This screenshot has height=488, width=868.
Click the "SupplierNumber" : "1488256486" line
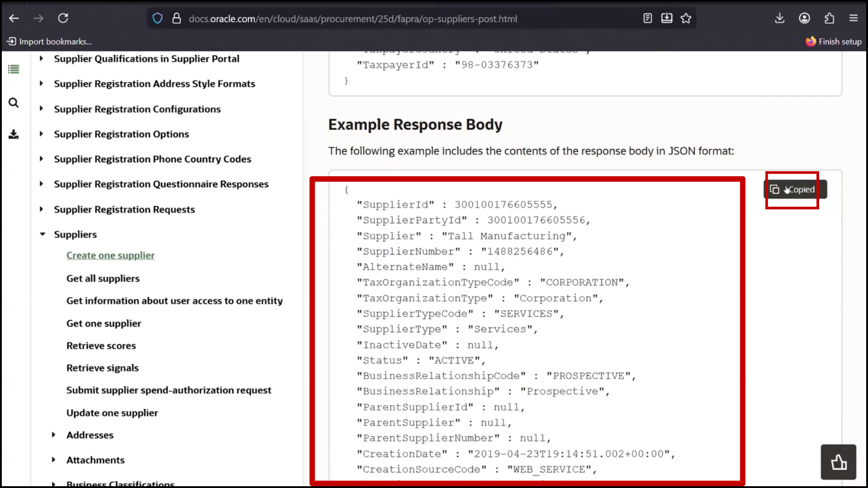460,251
